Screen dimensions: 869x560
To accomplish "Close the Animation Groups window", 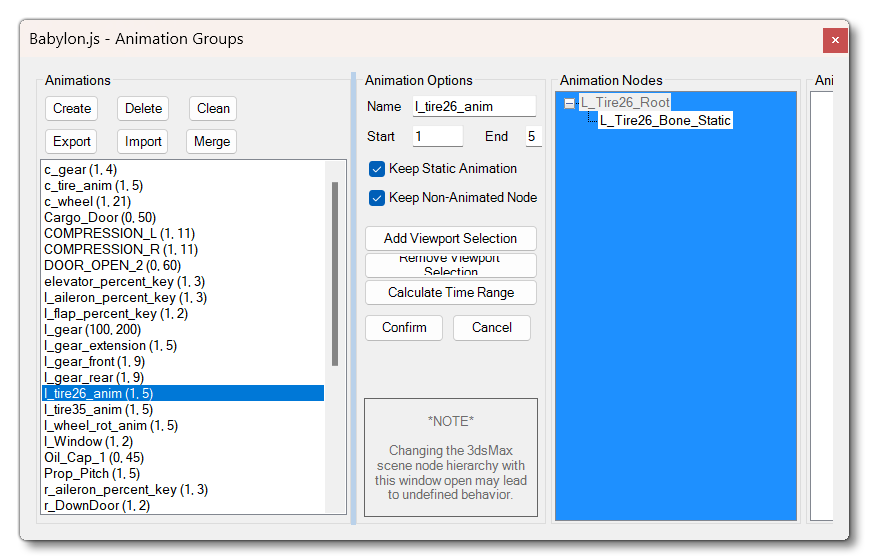I will [835, 40].
